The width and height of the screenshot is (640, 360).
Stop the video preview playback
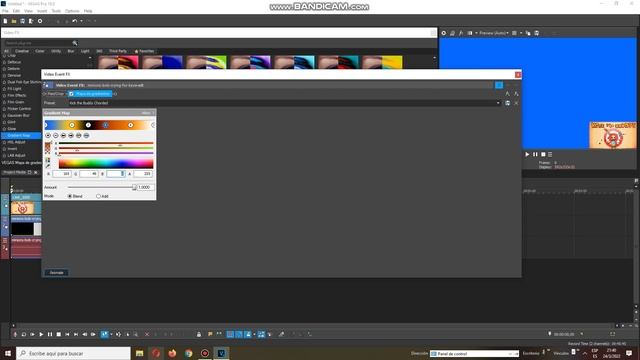click(543, 154)
